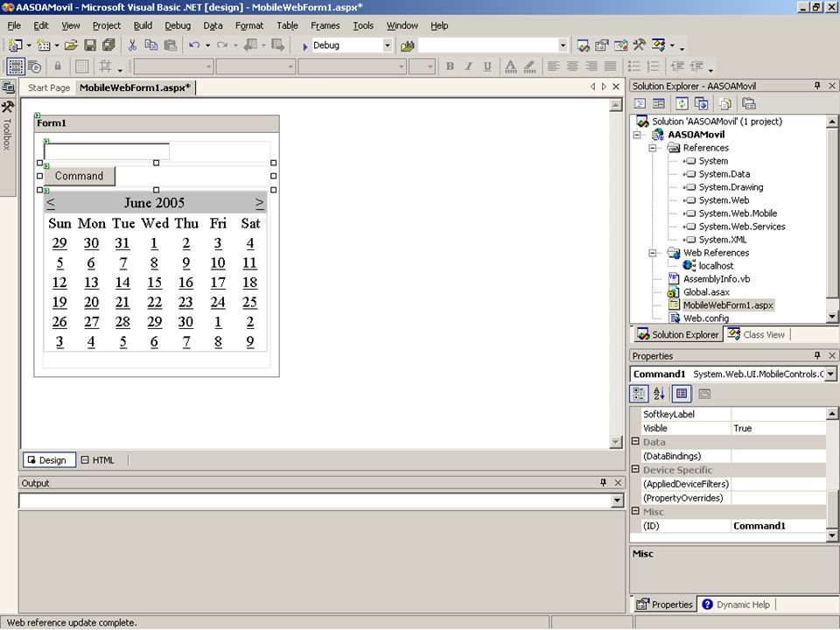Open the Format menu
Screen dimensions: 840x630
tap(249, 25)
